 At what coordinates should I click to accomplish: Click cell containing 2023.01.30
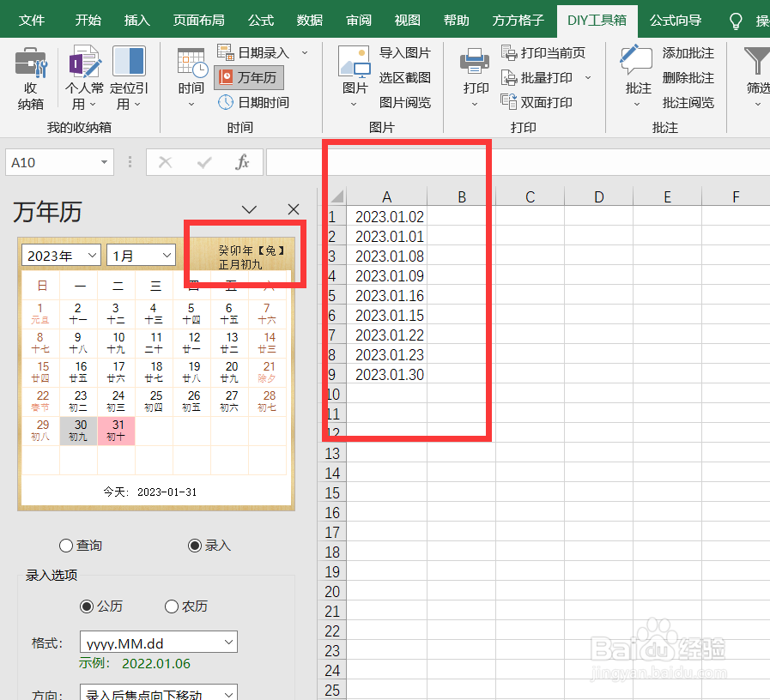coord(387,374)
